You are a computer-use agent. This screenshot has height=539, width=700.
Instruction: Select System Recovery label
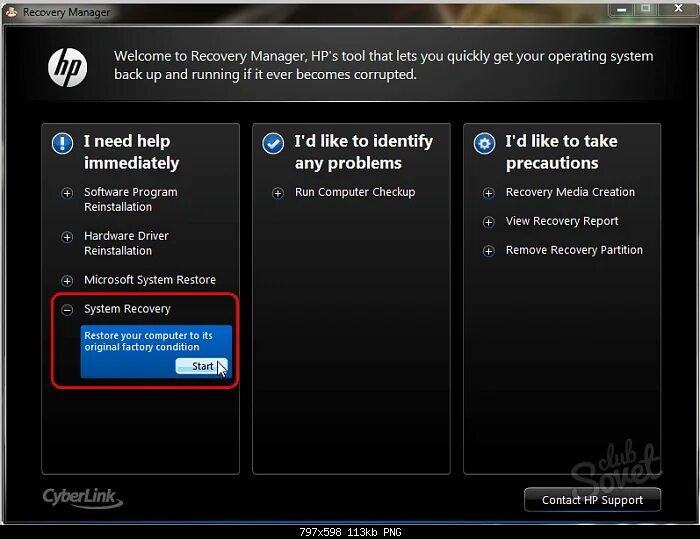click(x=127, y=309)
